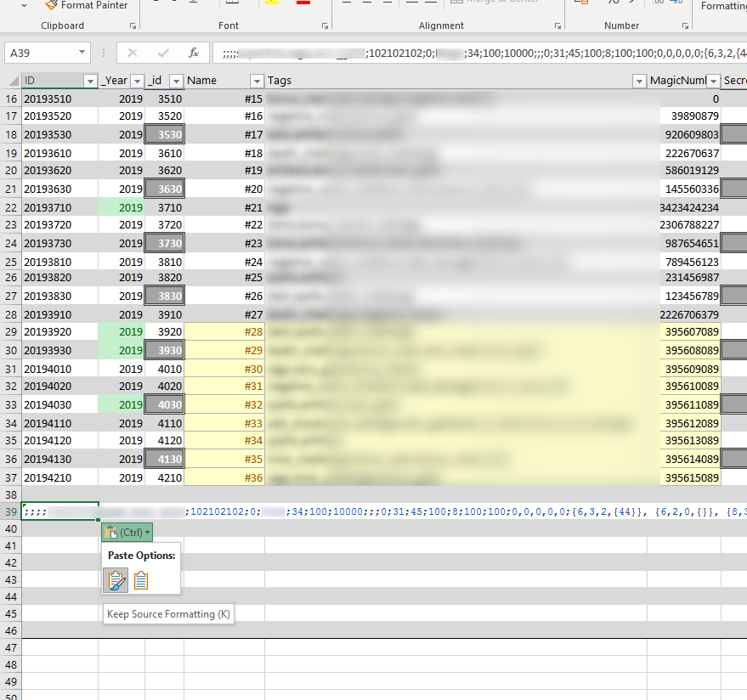Open the Paste Options (Ctrl) button
747x700 pixels.
(x=127, y=532)
